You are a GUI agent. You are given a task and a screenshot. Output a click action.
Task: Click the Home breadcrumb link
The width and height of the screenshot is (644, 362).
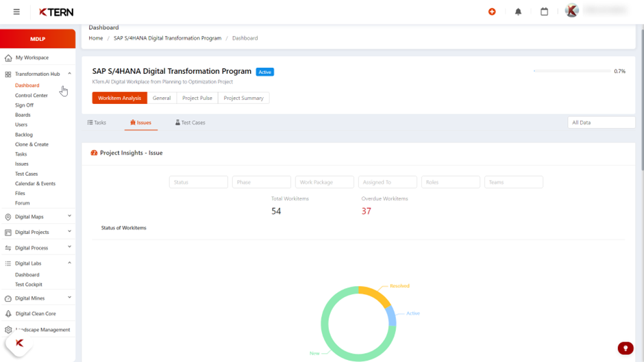96,38
